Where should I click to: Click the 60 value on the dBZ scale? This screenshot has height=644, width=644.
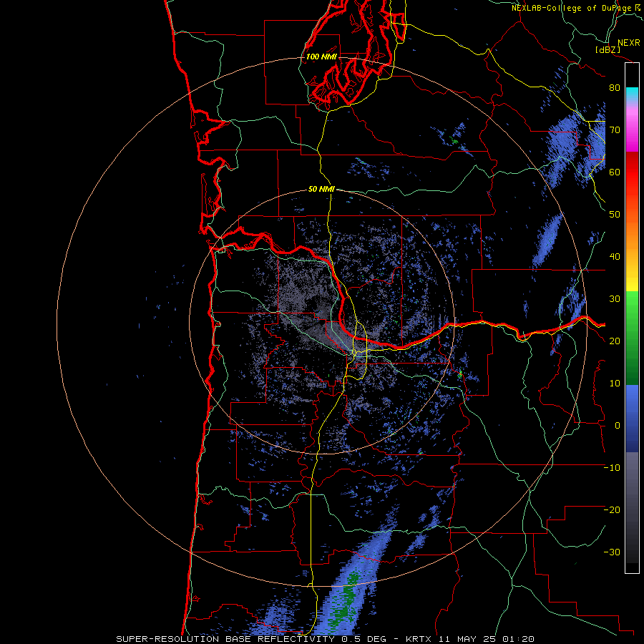point(615,172)
